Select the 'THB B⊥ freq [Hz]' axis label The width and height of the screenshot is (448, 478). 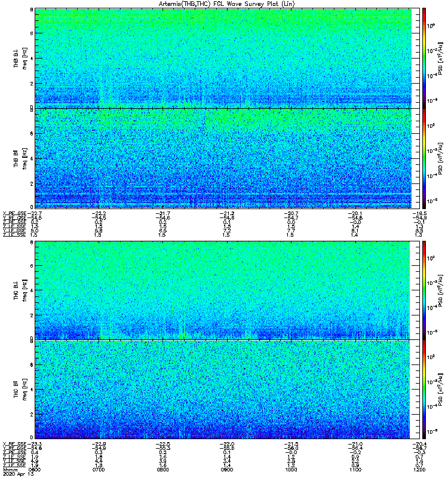tap(20, 58)
